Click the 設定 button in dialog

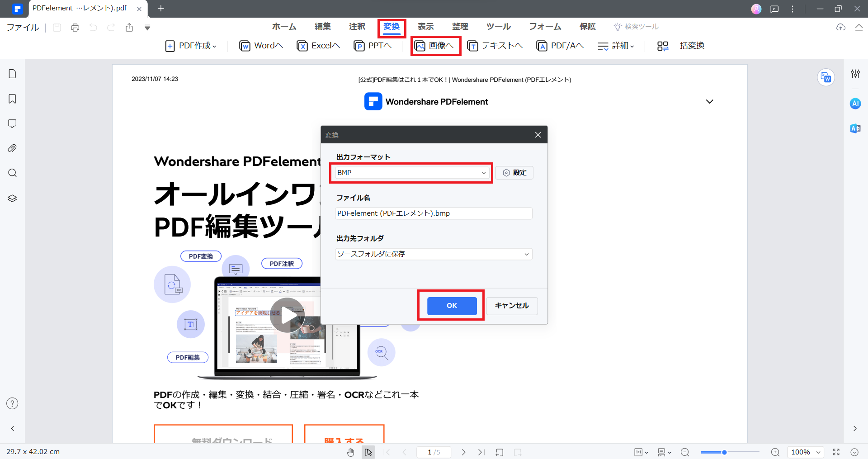514,173
